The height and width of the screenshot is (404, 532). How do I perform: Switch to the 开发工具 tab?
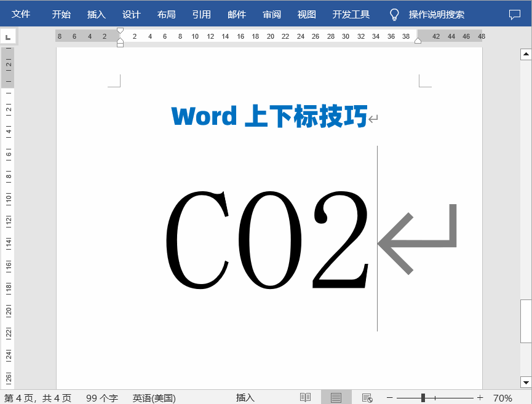click(x=351, y=13)
